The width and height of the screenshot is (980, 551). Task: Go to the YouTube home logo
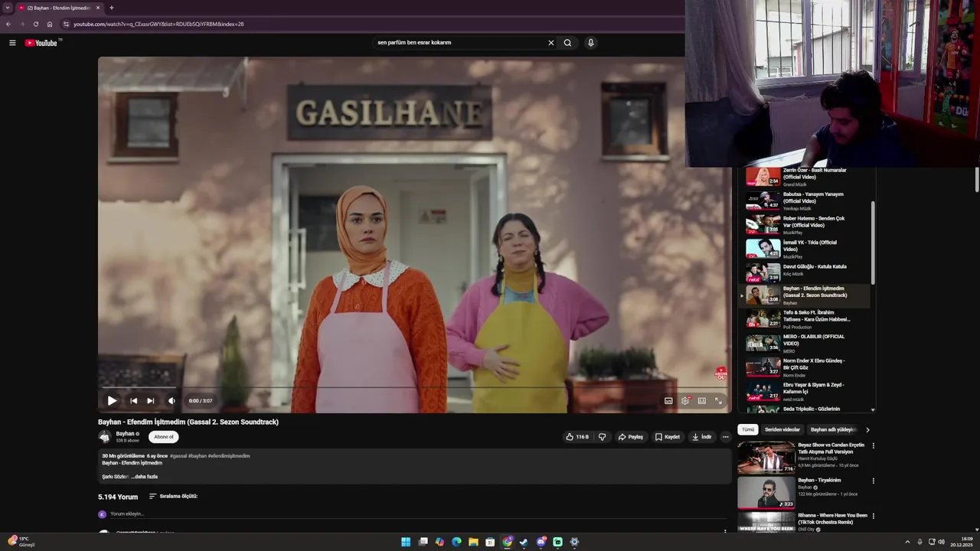click(x=41, y=43)
